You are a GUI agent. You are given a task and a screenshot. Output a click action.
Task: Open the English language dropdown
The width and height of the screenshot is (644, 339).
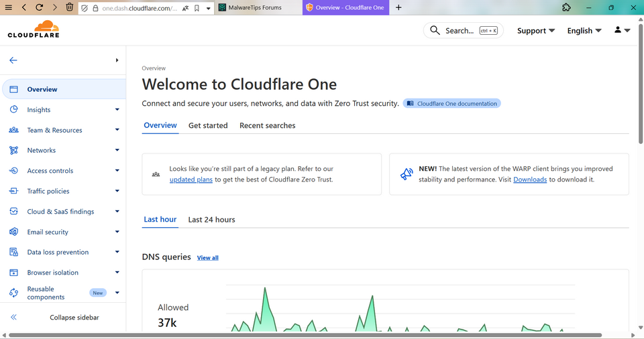point(584,31)
